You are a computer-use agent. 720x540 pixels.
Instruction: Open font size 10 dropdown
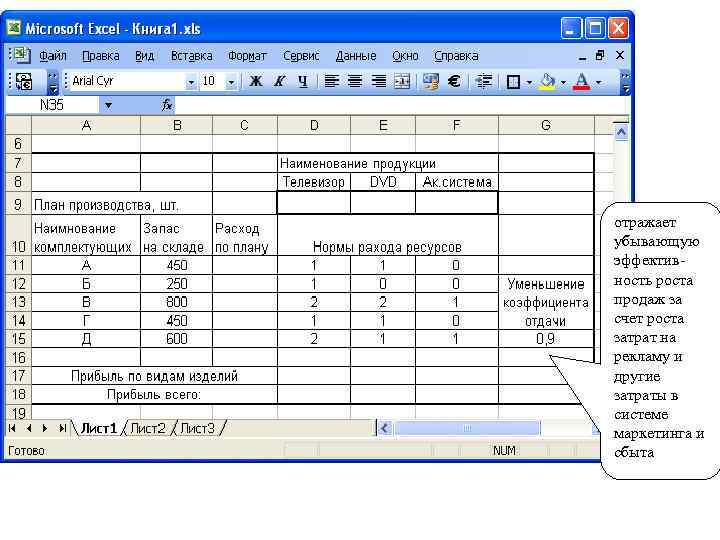231,82
